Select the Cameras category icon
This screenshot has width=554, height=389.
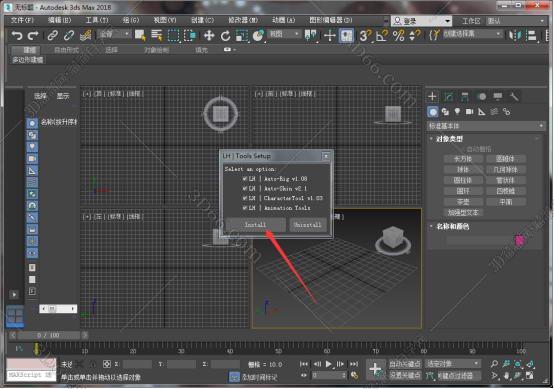point(469,112)
